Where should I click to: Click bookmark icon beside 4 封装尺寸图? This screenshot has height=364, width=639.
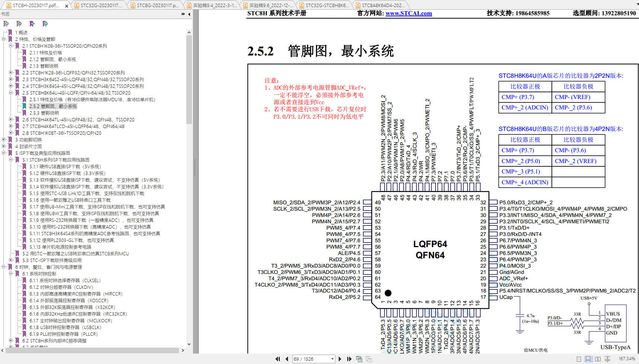pyautogui.click(x=10, y=146)
